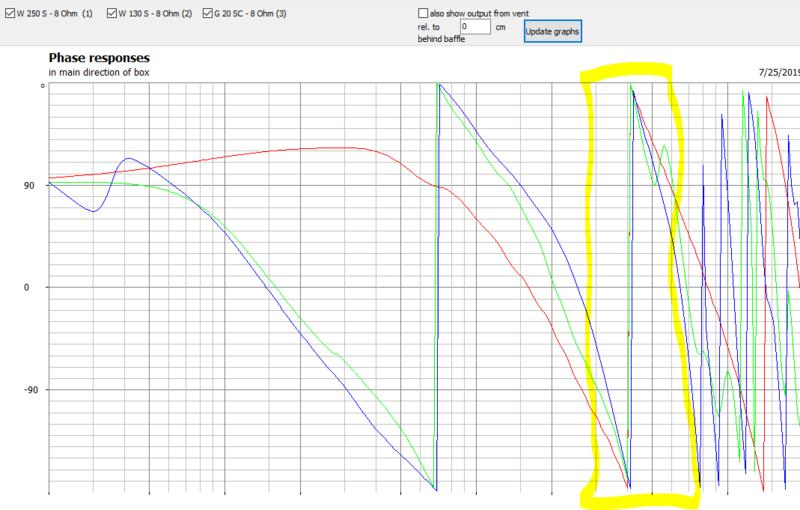The width and height of the screenshot is (800, 510).
Task: Click the "also show output from vent" label text
Action: tap(489, 11)
